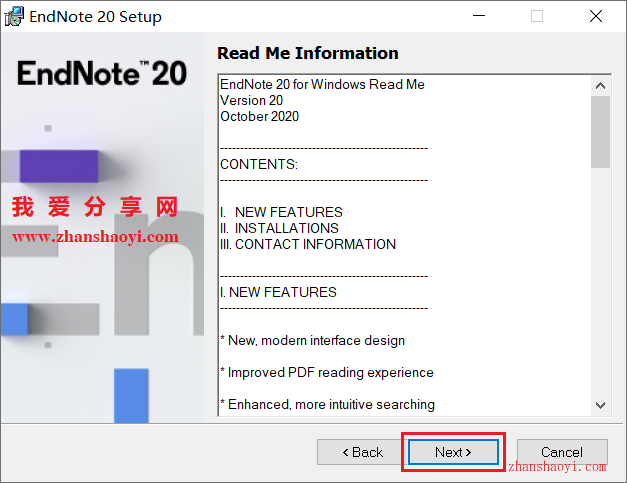Click the Read Me scrollbar thumb
Image resolution: width=627 pixels, height=483 pixels.
(600, 132)
